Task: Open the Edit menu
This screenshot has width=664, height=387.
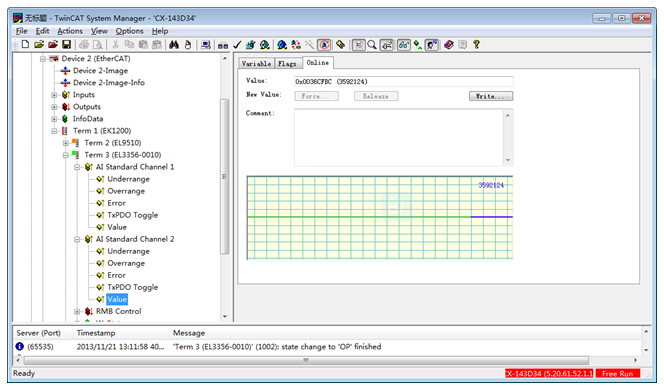Action: point(42,31)
